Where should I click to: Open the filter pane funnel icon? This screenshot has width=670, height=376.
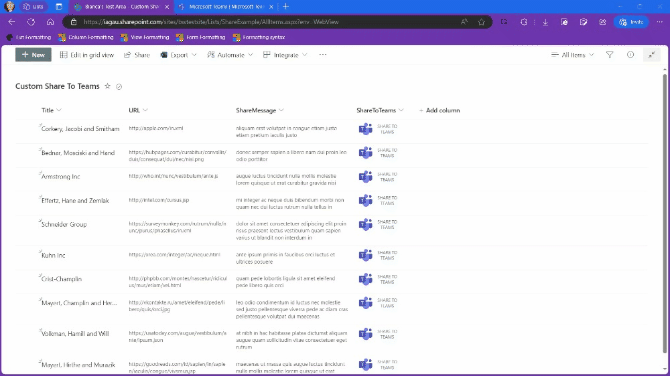pos(610,55)
